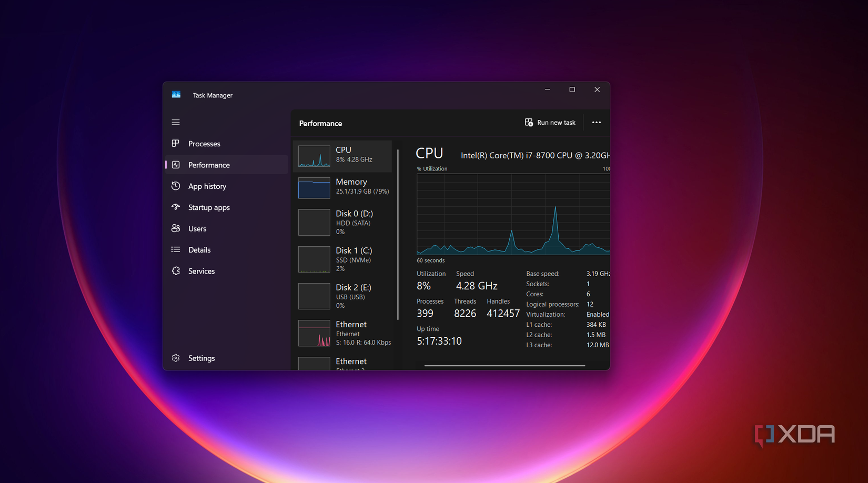
Task: Select the Disk 1 (C:) graph thumbnail
Action: (314, 259)
